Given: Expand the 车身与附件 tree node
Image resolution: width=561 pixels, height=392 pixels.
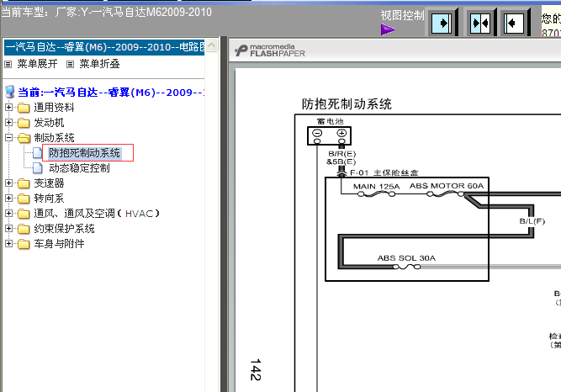Looking at the screenshot, I should [9, 243].
